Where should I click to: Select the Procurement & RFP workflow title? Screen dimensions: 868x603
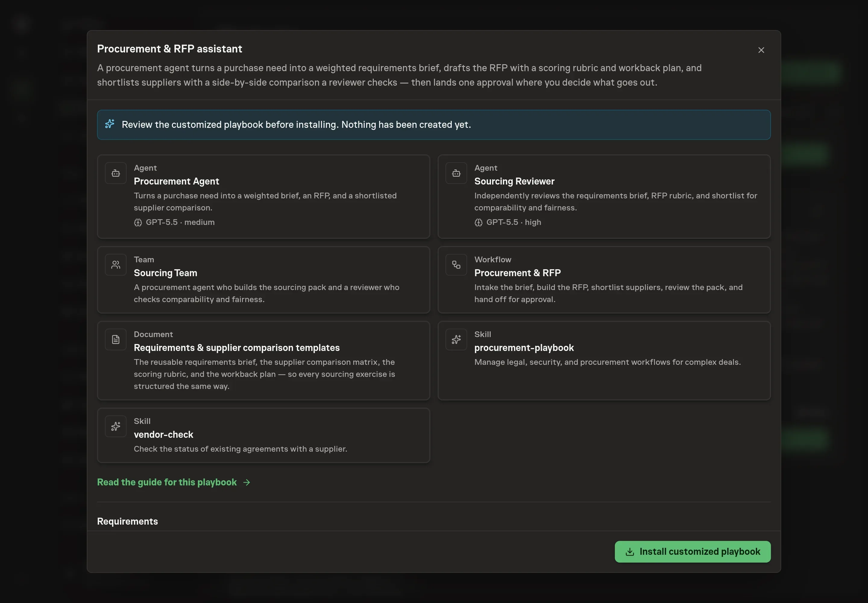(517, 273)
